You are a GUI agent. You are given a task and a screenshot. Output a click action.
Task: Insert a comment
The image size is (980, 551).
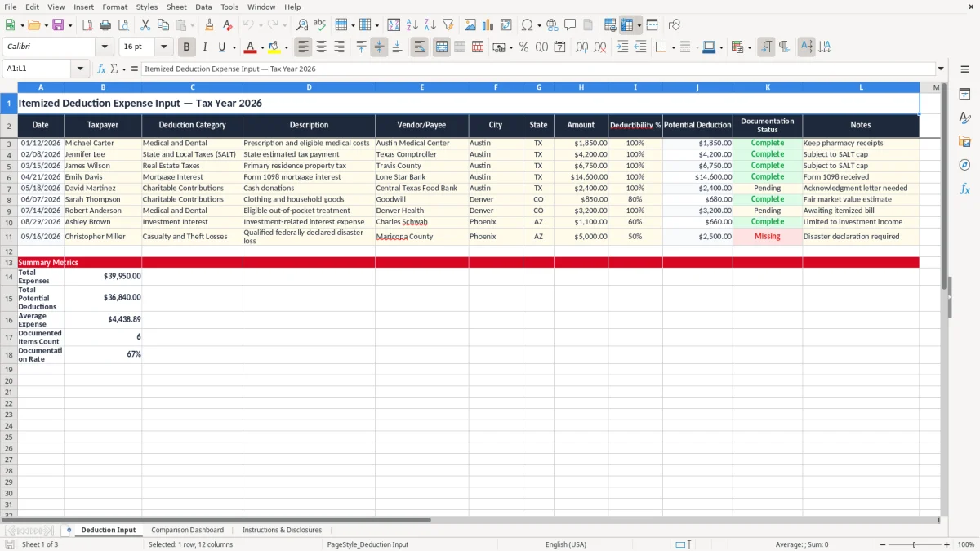click(x=570, y=25)
